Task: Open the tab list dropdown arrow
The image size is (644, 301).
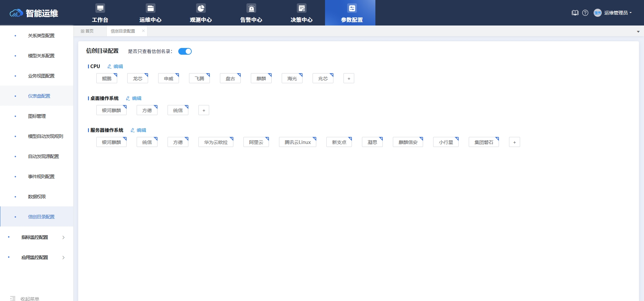Action: point(638,32)
